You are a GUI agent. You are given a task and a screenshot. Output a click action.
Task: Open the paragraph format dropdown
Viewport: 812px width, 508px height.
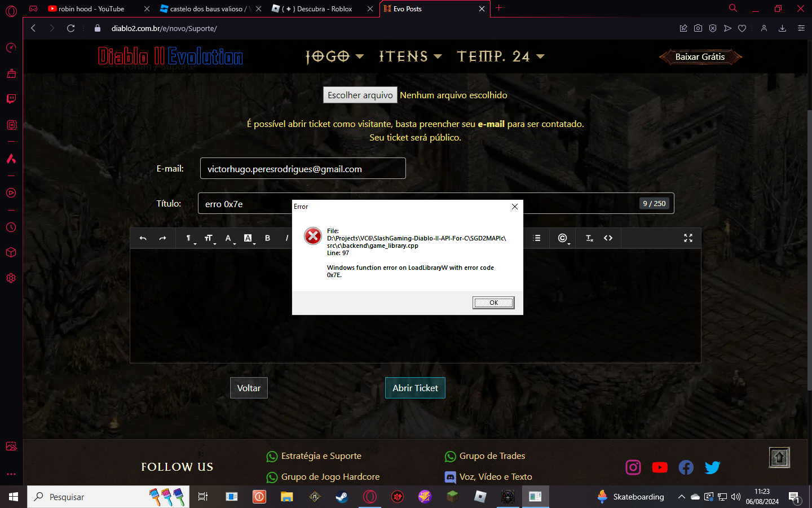[x=189, y=238]
